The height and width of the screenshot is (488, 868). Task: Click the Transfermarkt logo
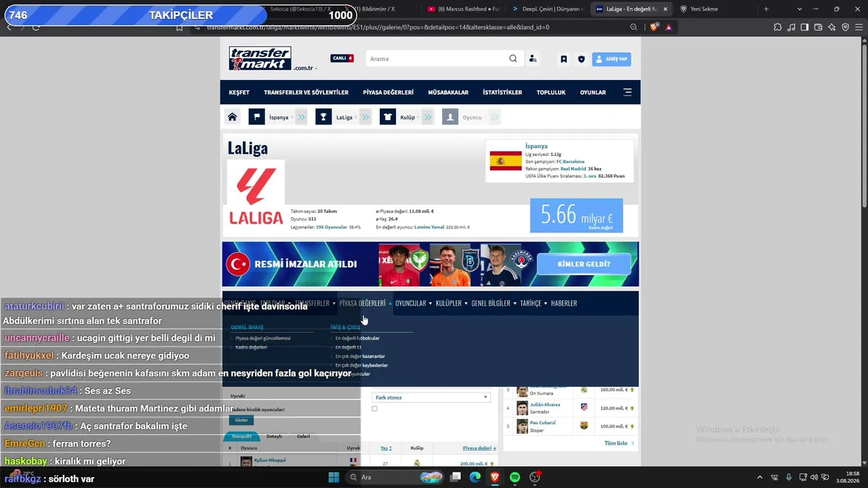click(260, 58)
